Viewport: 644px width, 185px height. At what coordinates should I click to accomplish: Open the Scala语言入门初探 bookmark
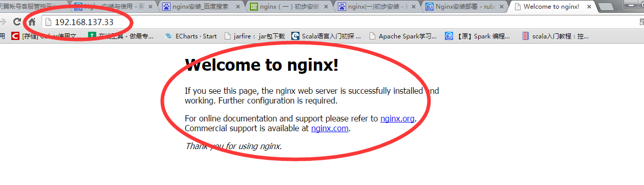326,36
